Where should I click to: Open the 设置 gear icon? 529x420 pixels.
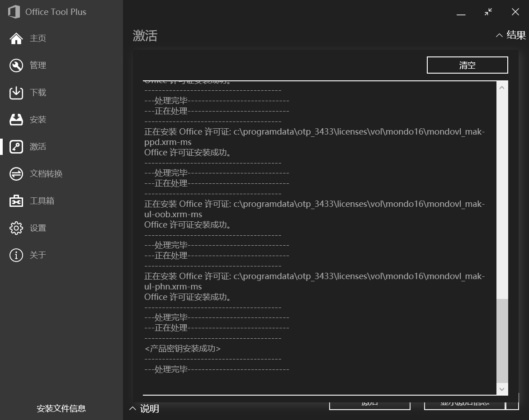16,228
